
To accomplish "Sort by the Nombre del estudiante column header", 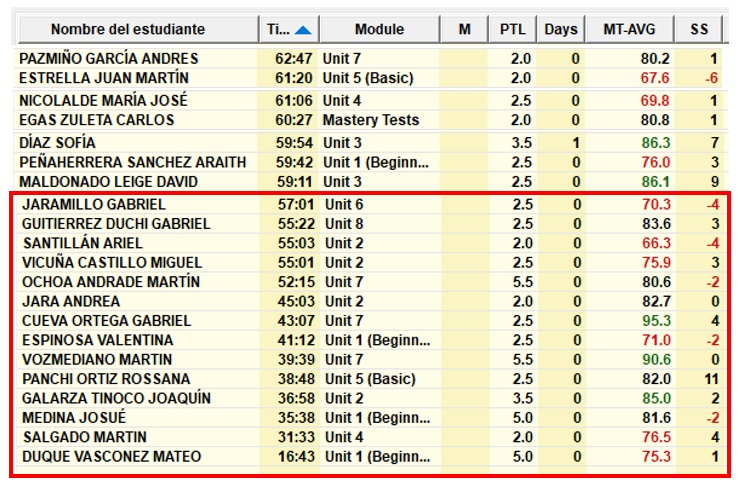I will pos(138,29).
